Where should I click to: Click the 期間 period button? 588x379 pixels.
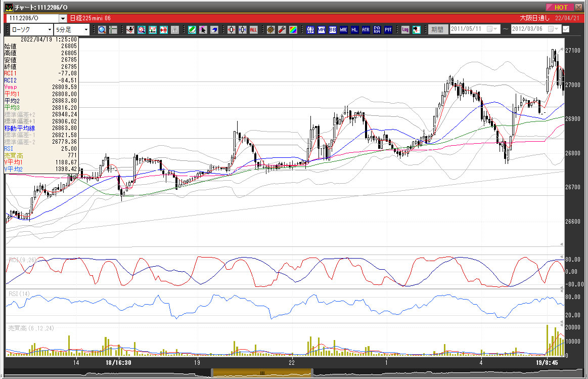coord(437,30)
